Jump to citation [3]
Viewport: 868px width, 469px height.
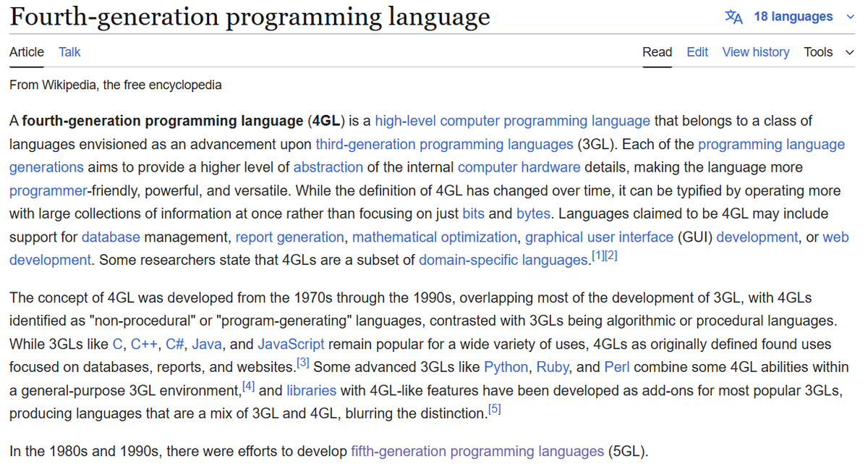(x=303, y=363)
